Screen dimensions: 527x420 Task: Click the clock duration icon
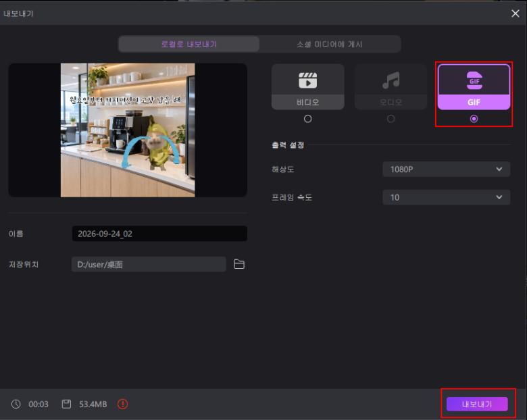[16, 404]
